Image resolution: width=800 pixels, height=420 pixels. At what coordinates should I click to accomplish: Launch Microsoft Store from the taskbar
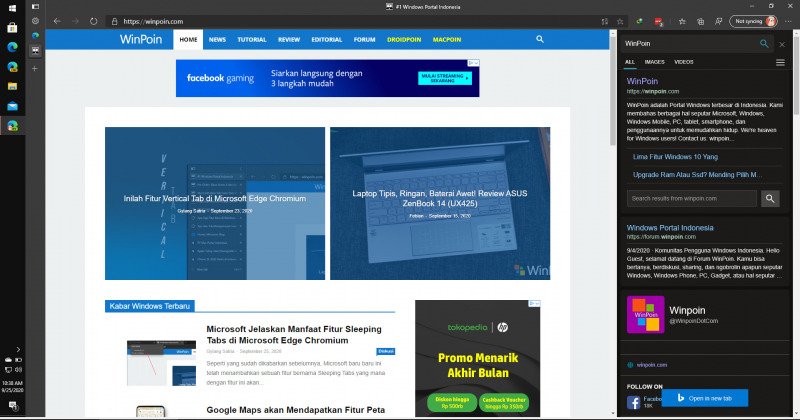12,28
